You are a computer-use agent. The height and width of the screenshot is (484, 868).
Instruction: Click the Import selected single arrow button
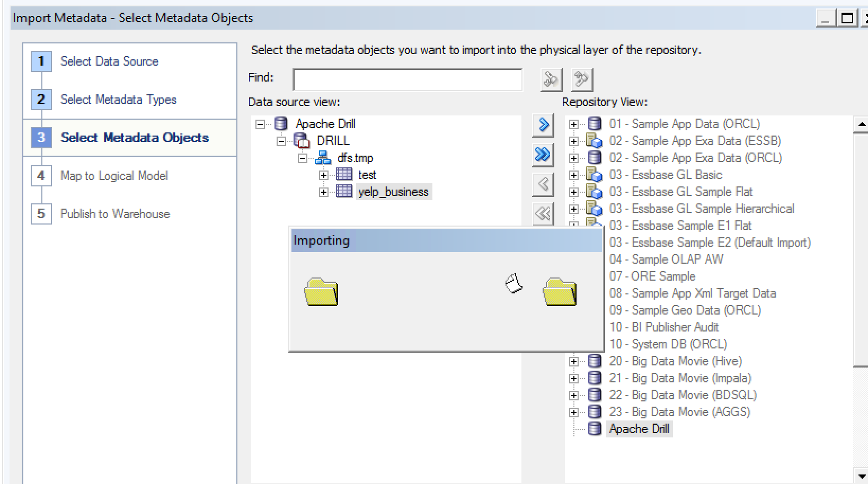pos(543,125)
